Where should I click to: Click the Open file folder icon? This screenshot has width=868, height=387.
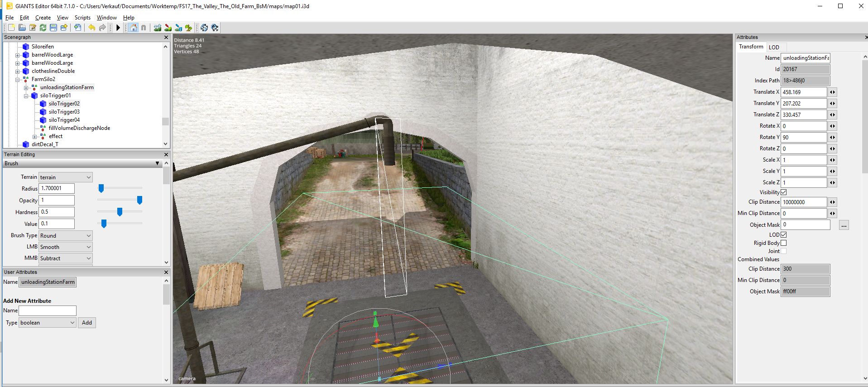[22, 28]
